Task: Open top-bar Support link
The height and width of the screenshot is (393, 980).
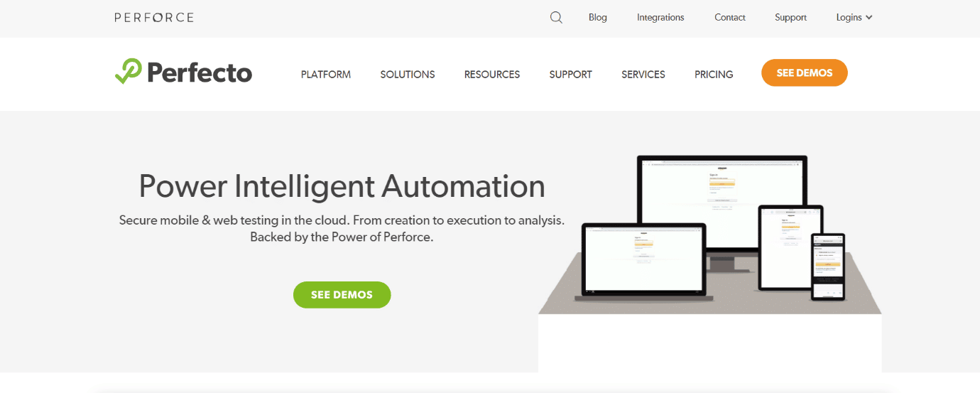Action: 790,18
